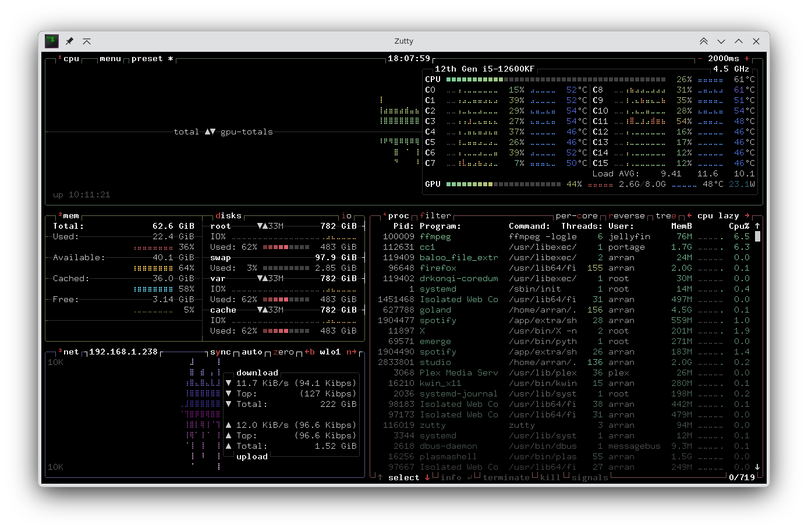Screen dimensions: 808x532
Task: Toggle auto scaling in net box
Action: (x=252, y=352)
